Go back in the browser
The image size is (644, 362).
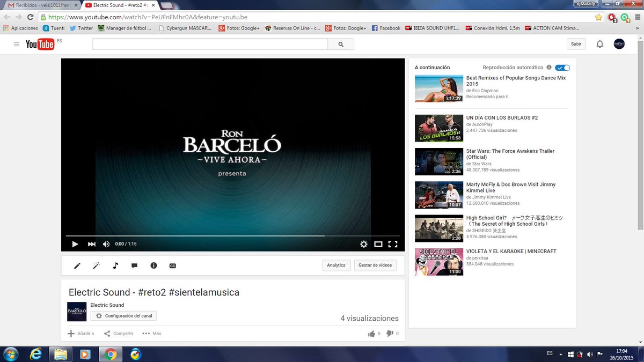pyautogui.click(x=8, y=17)
